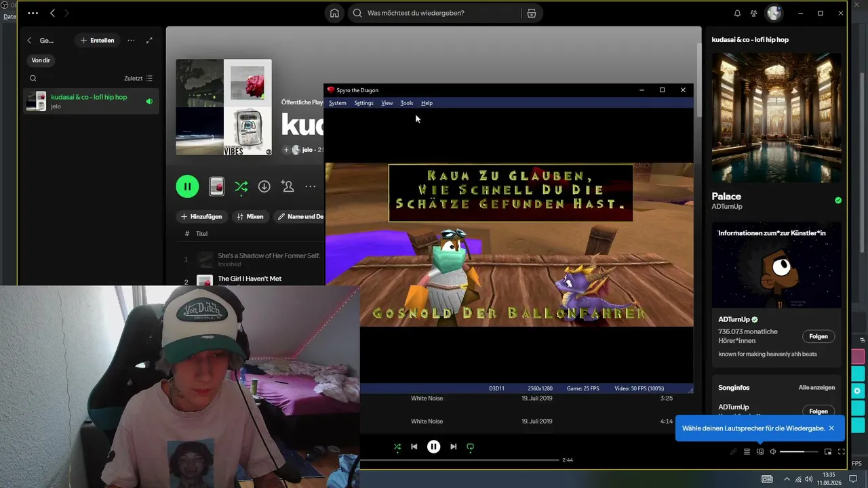
Task: Toggle shuffle for the playlist header
Action: pos(241,186)
